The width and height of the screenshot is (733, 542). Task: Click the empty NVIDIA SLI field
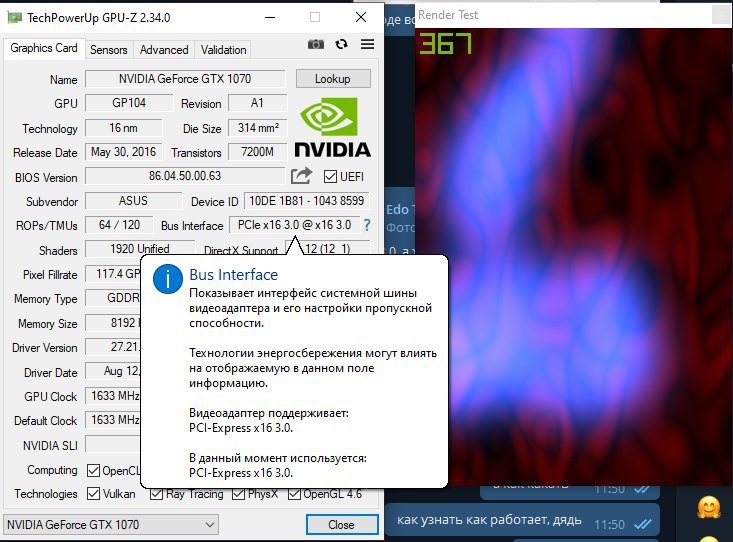[113, 444]
